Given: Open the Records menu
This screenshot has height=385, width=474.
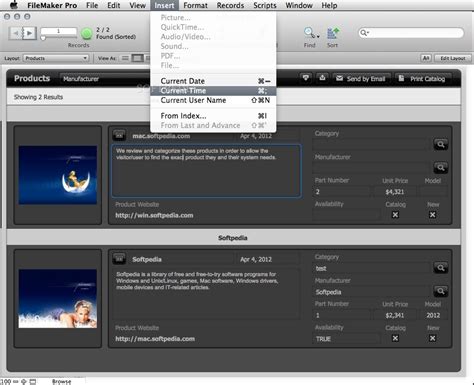Looking at the screenshot, I should click(230, 5).
